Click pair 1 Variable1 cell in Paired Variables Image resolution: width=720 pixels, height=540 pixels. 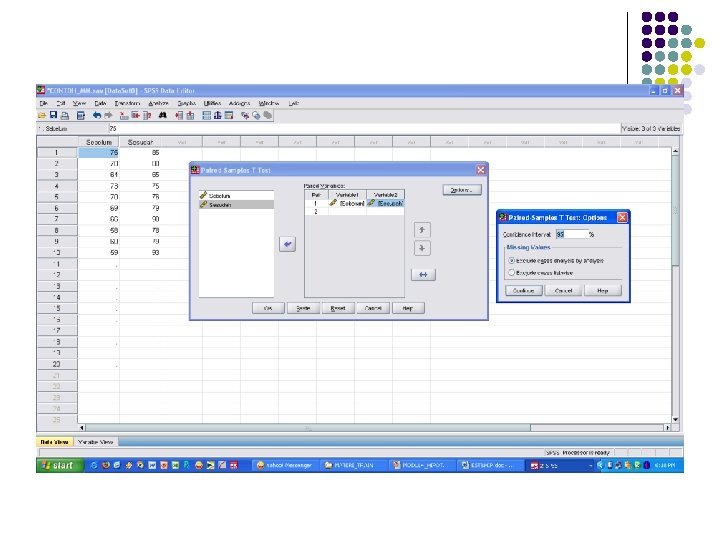(347, 203)
